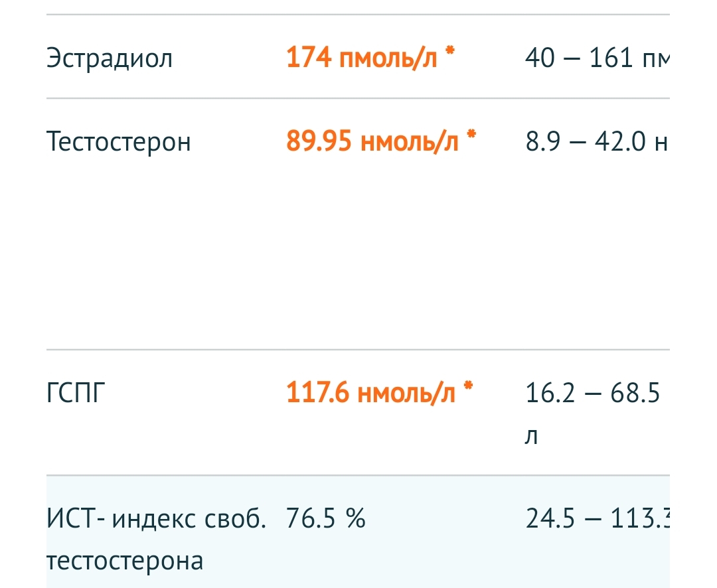717x588 pixels.
Task: Select the 117.6 нмоль/л ГСПГ result
Action: point(370,393)
